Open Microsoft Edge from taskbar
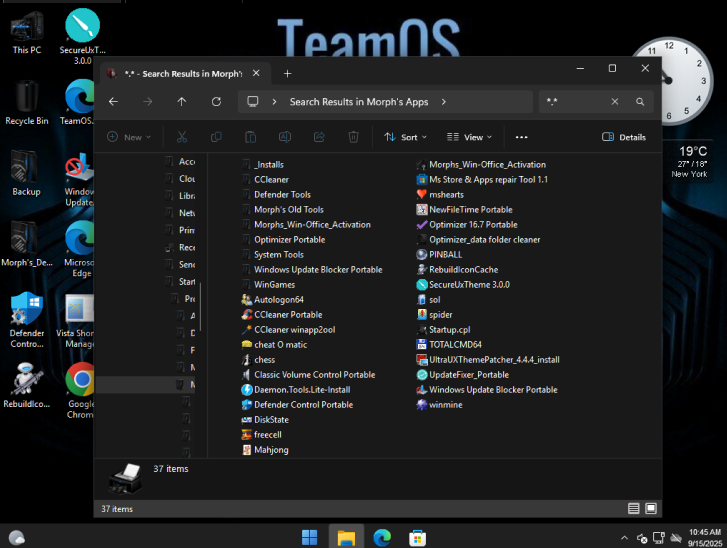Image resolution: width=727 pixels, height=548 pixels. click(x=382, y=538)
